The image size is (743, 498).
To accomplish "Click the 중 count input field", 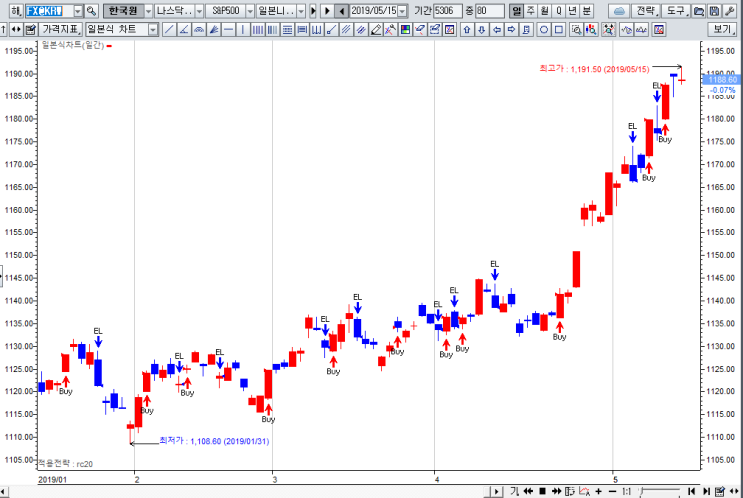I will [490, 11].
